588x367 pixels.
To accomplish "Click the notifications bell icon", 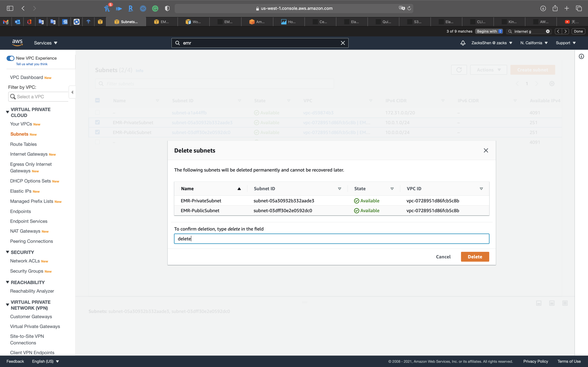I will tap(463, 43).
